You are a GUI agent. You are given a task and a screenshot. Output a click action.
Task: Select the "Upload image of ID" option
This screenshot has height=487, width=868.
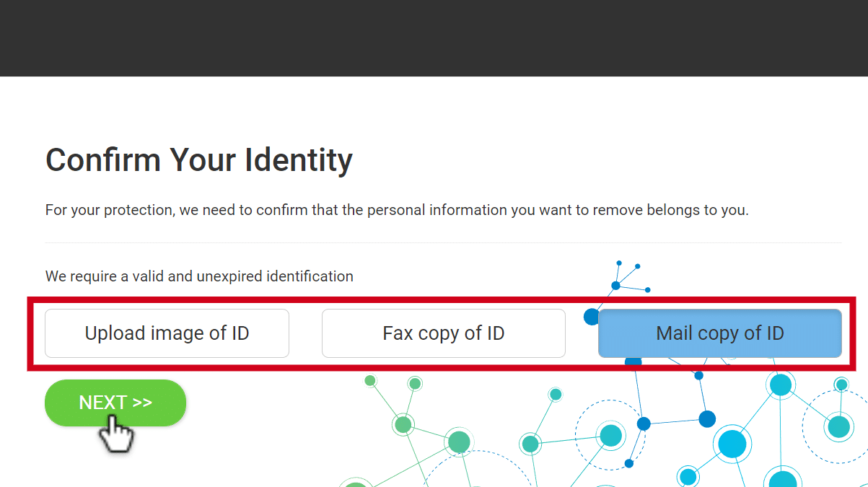click(x=167, y=333)
